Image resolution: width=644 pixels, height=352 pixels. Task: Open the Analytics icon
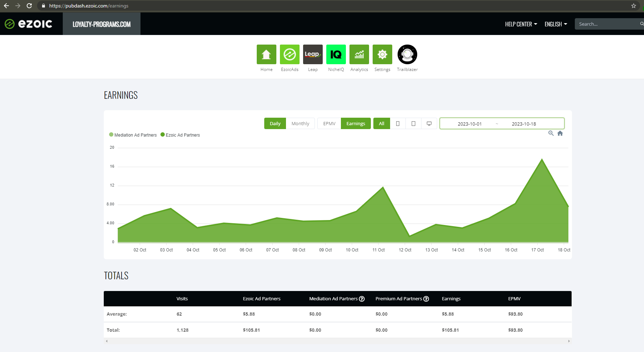[359, 54]
